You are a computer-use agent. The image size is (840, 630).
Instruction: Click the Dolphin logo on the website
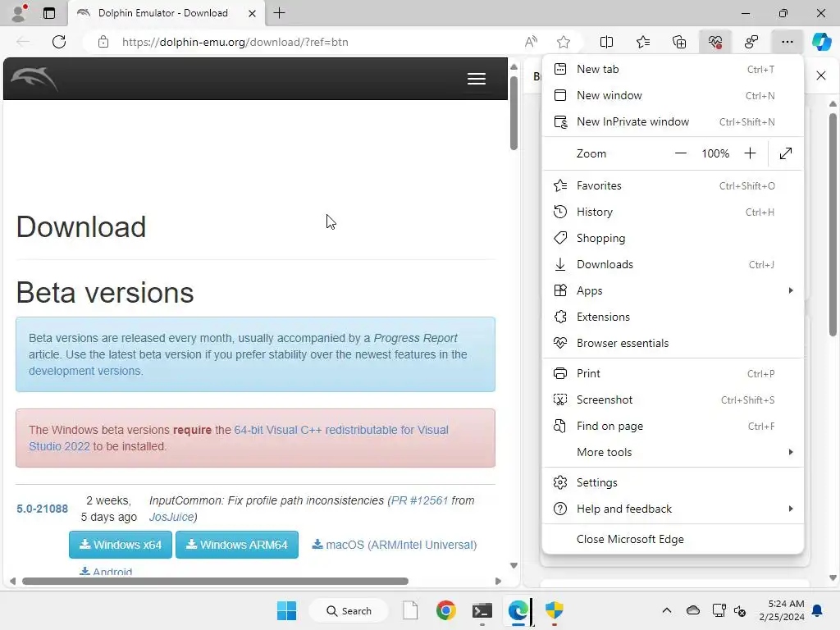point(34,80)
